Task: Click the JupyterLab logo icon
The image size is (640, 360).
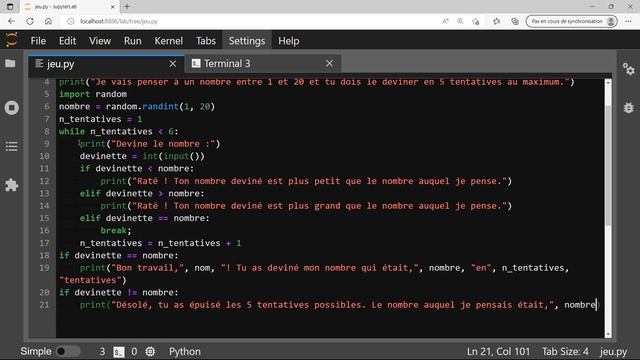Action: click(x=12, y=40)
